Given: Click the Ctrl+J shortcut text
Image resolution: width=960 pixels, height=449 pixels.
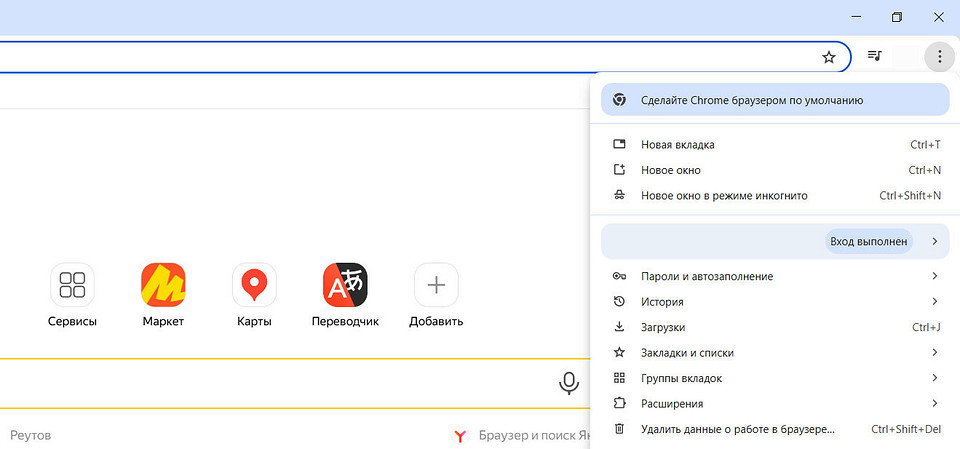Looking at the screenshot, I should (926, 327).
